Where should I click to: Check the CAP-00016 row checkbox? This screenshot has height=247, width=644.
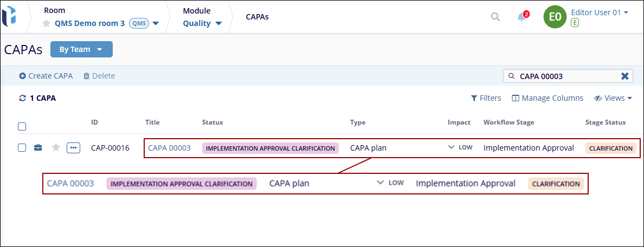22,148
